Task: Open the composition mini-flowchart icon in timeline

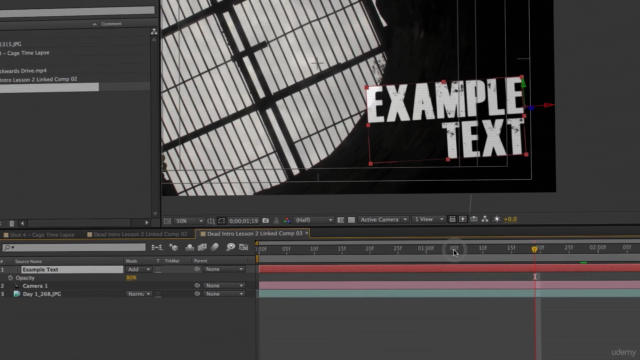Action: tap(157, 247)
